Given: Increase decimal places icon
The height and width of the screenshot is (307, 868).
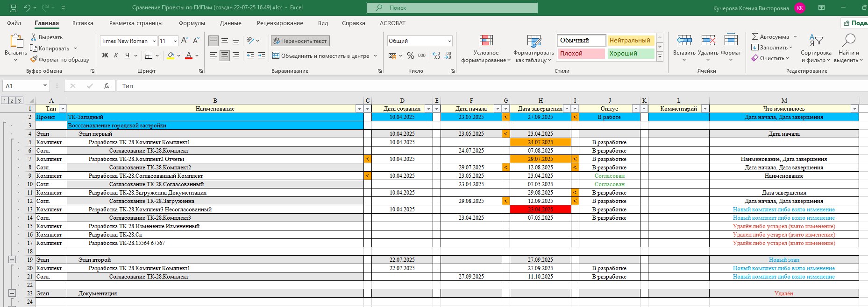Looking at the screenshot, I should [436, 56].
